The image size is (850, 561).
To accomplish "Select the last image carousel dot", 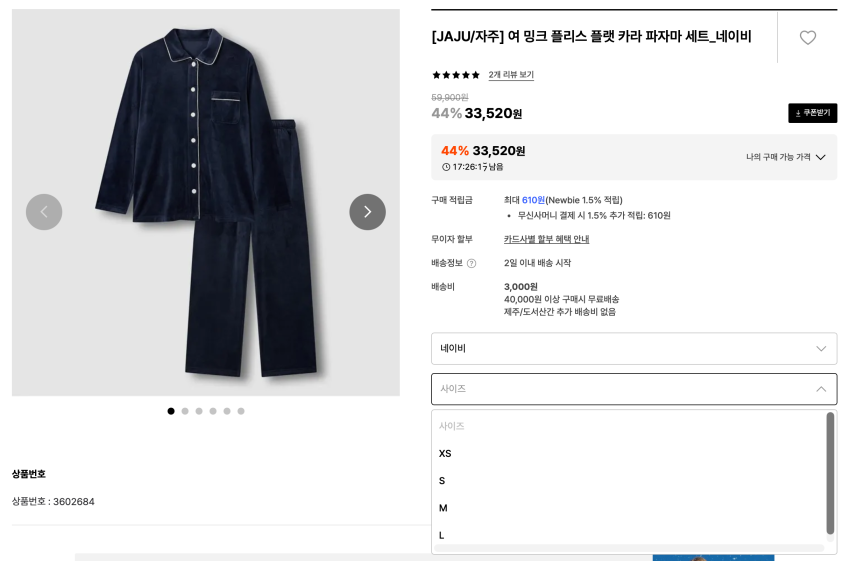I will click(241, 411).
